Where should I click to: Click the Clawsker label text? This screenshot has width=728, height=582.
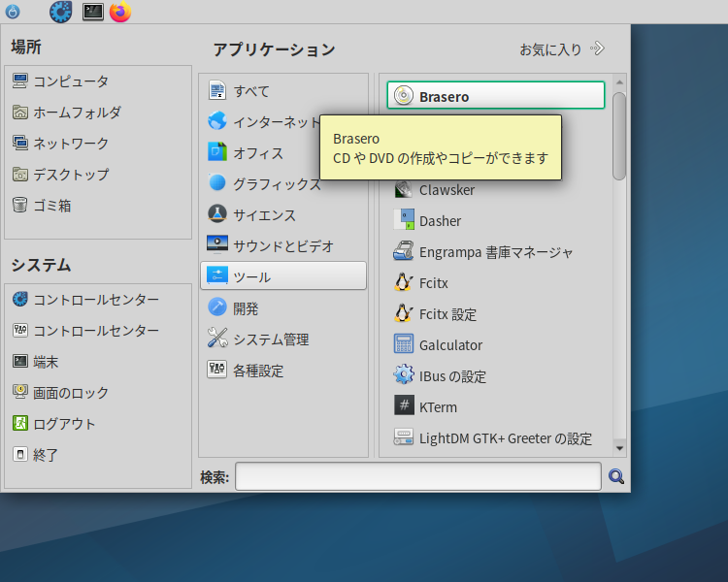click(x=447, y=190)
